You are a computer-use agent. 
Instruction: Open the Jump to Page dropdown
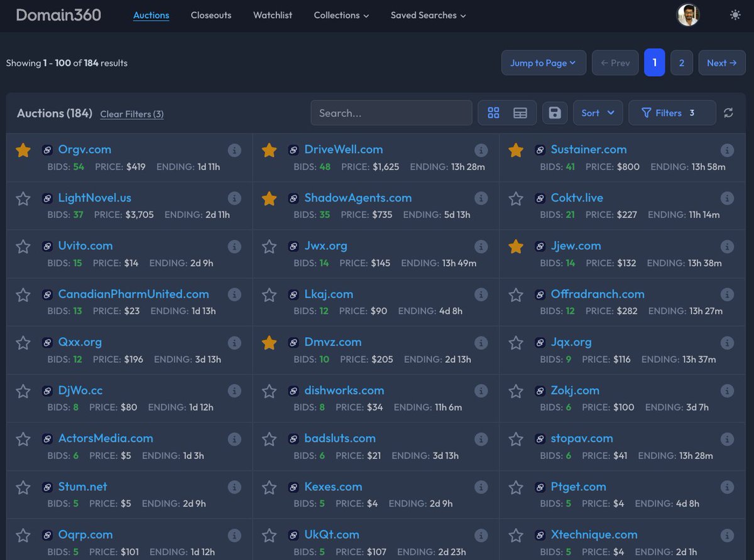click(x=544, y=63)
